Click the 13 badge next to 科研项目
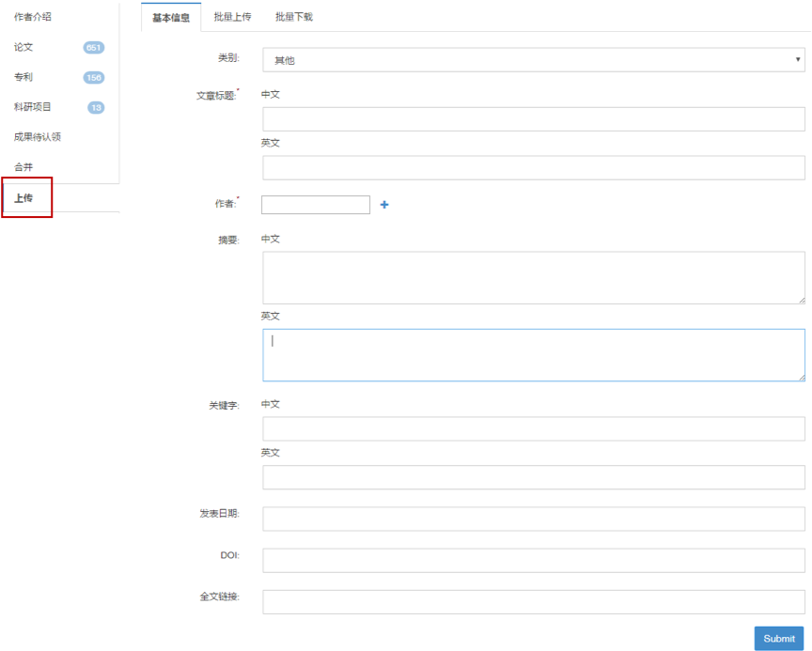This screenshot has height=651, width=812. coord(96,108)
